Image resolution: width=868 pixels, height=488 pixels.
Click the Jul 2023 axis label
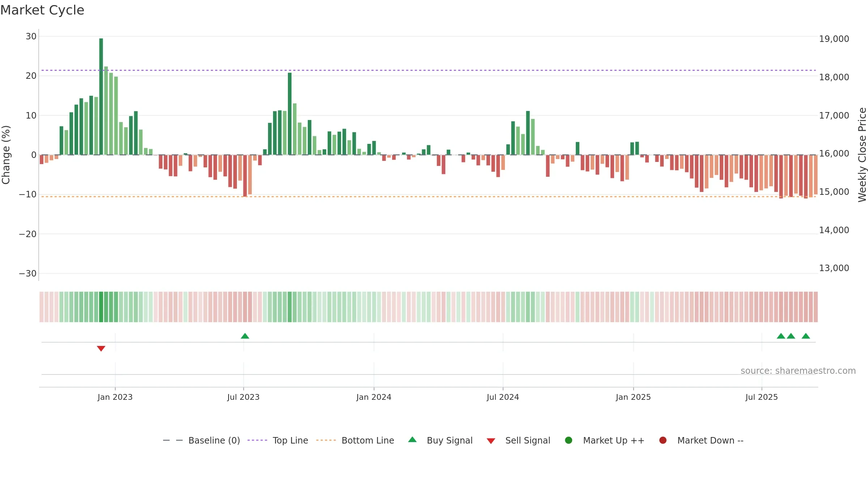click(x=243, y=397)
